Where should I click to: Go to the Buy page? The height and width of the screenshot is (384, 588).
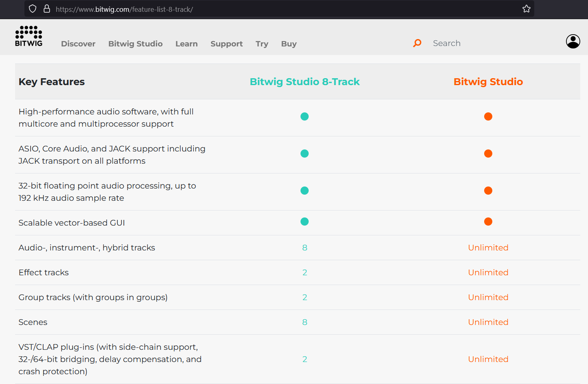coord(289,44)
